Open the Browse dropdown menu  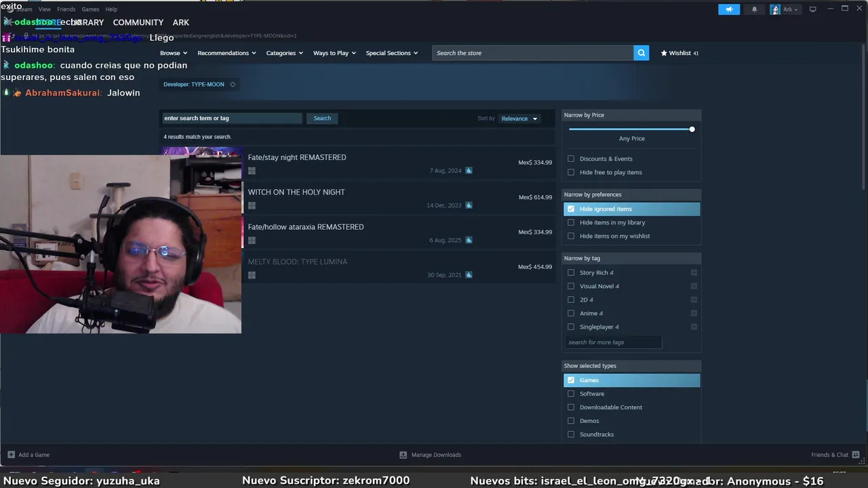[x=174, y=53]
